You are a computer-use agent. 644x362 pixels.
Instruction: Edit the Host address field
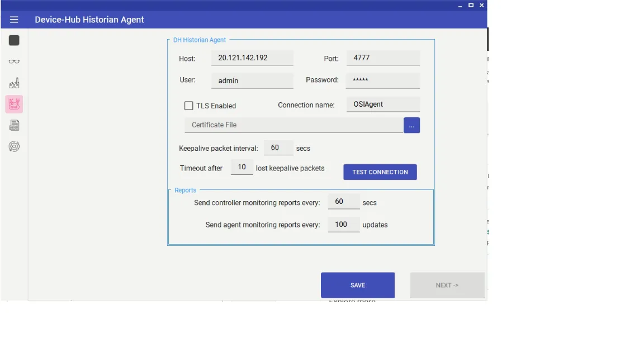coord(252,58)
